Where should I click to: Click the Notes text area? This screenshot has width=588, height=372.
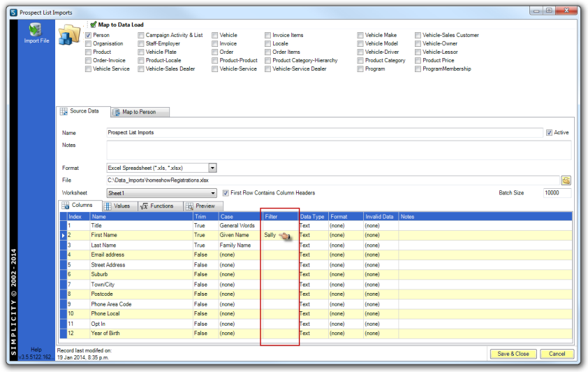(x=339, y=150)
